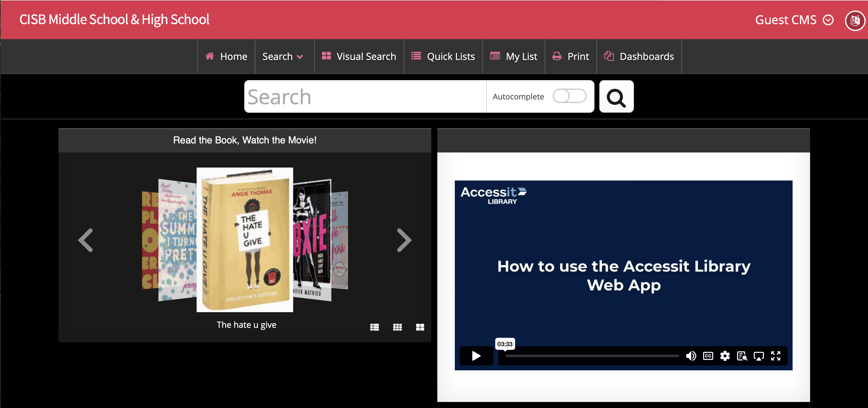Image resolution: width=868 pixels, height=408 pixels.
Task: Toggle the Autocomplete switch
Action: (569, 96)
